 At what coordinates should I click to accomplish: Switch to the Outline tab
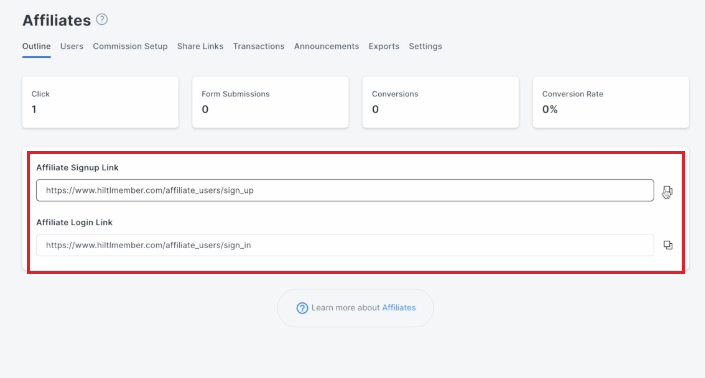[x=36, y=46]
